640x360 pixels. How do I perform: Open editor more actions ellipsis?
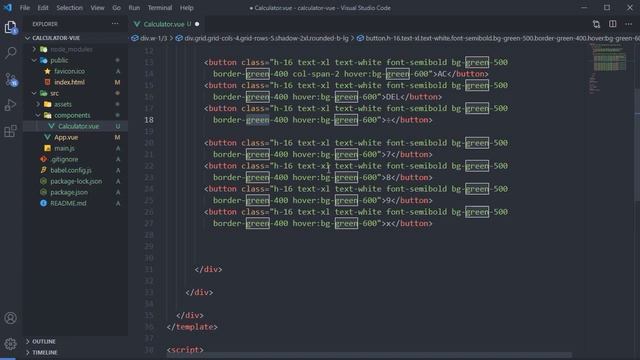[629, 24]
